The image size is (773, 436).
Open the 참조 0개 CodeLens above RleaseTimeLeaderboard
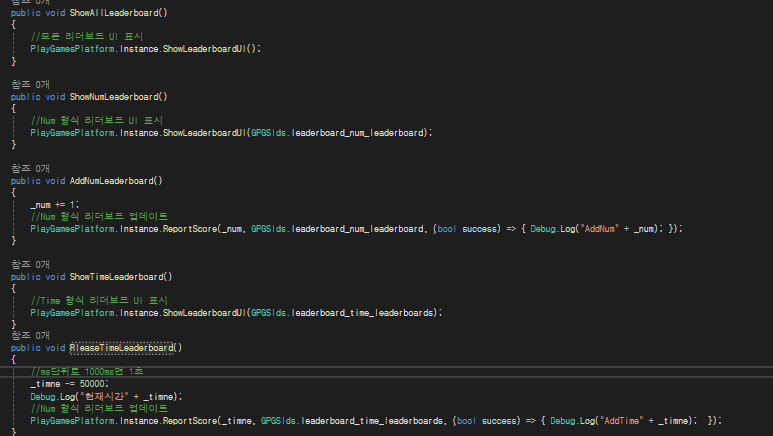[30, 335]
